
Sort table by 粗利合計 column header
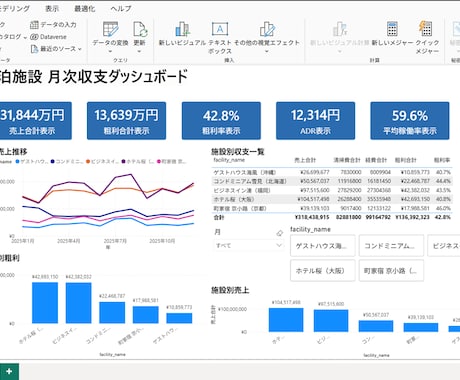405,160
